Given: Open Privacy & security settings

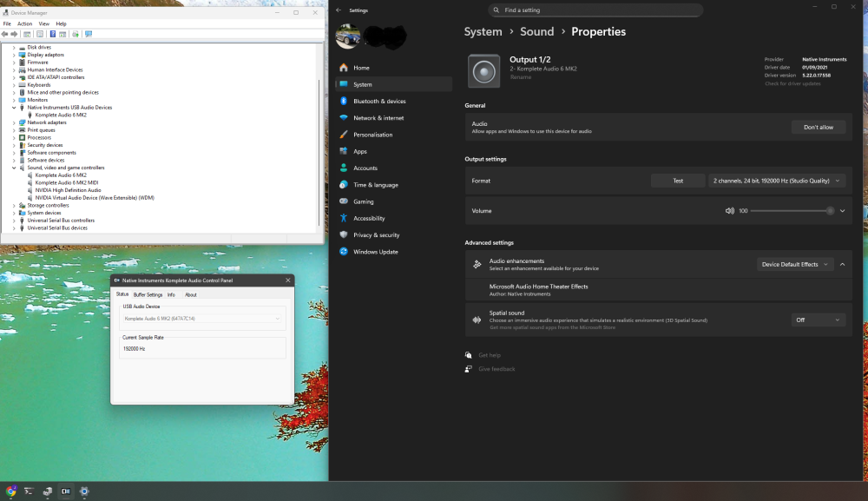Looking at the screenshot, I should pyautogui.click(x=393, y=234).
